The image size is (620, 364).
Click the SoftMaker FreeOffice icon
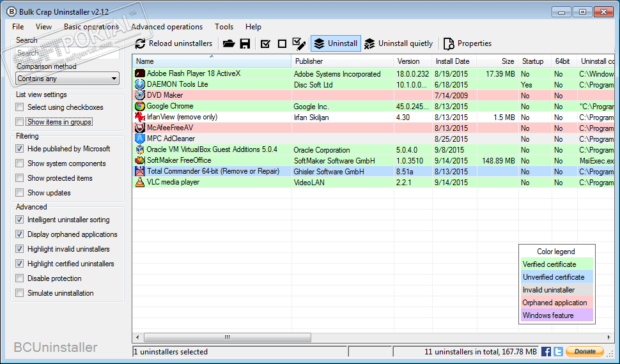(139, 160)
